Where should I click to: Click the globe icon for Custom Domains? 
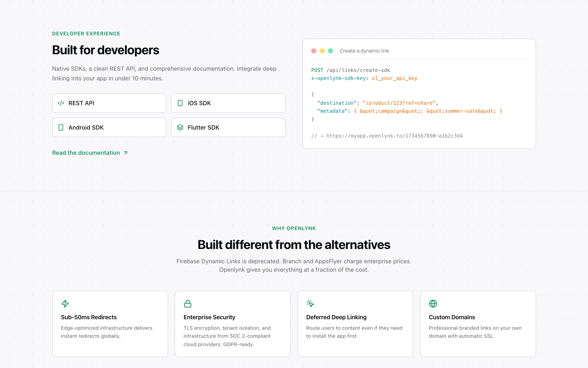433,303
